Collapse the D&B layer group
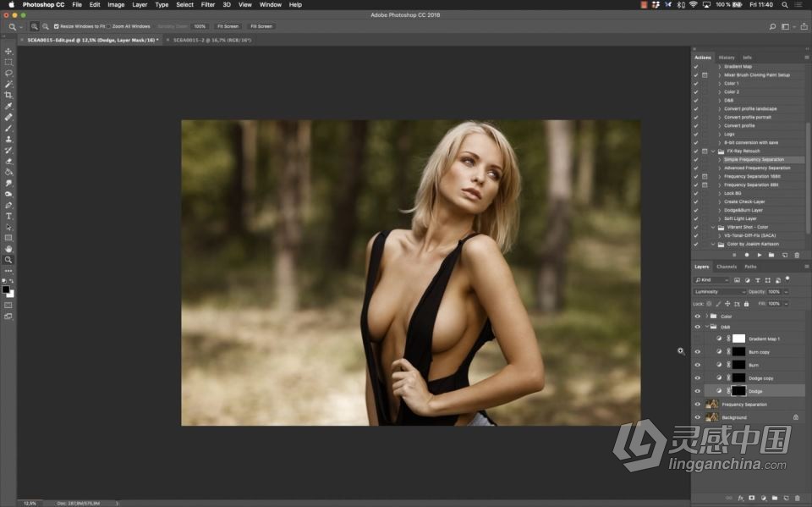The height and width of the screenshot is (507, 812). tap(707, 327)
